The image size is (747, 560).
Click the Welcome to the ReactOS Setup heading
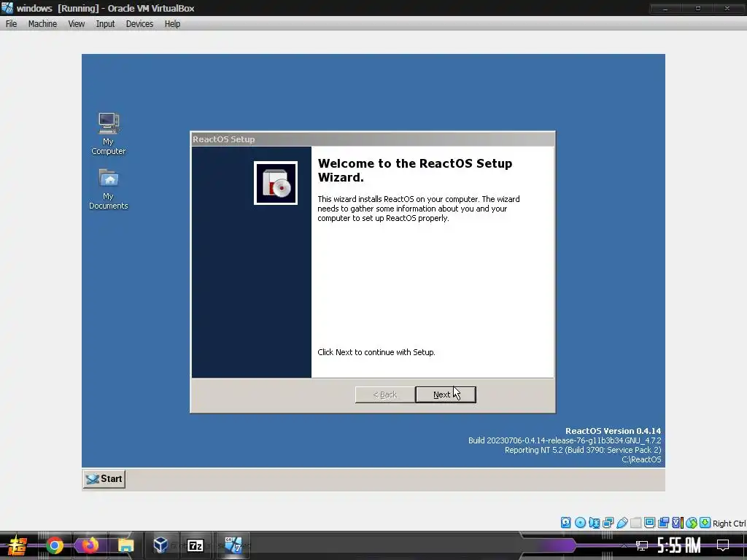[415, 171]
